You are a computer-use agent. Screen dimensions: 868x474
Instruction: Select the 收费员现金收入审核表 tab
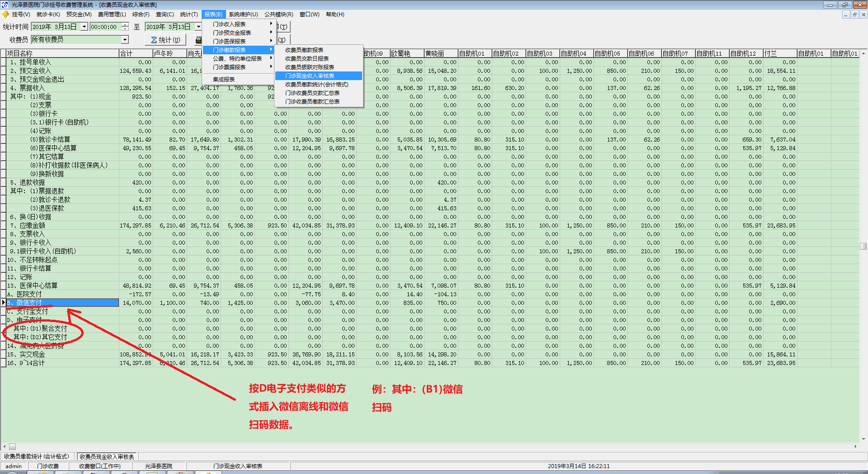coord(107,457)
